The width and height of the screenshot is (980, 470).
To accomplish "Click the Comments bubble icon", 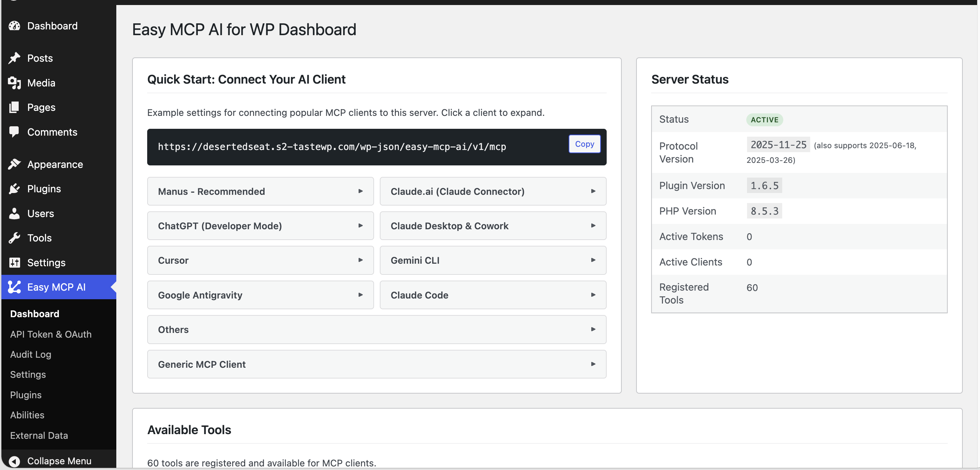I will (x=14, y=132).
